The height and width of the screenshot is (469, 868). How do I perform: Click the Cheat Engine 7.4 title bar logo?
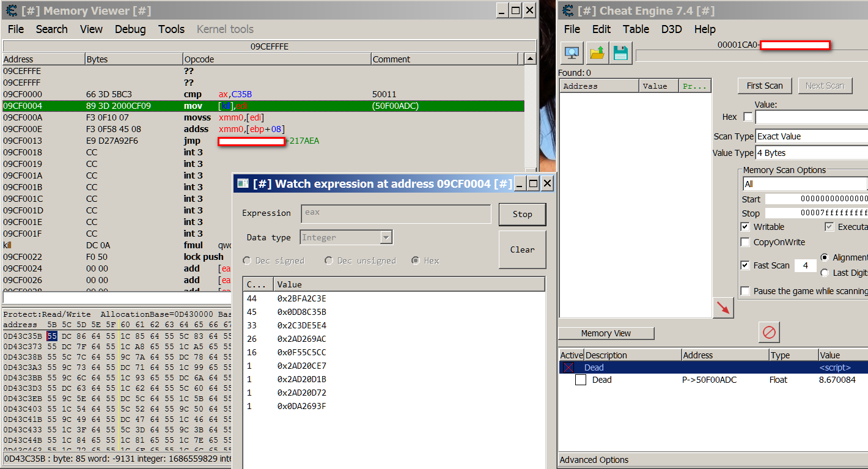[568, 10]
